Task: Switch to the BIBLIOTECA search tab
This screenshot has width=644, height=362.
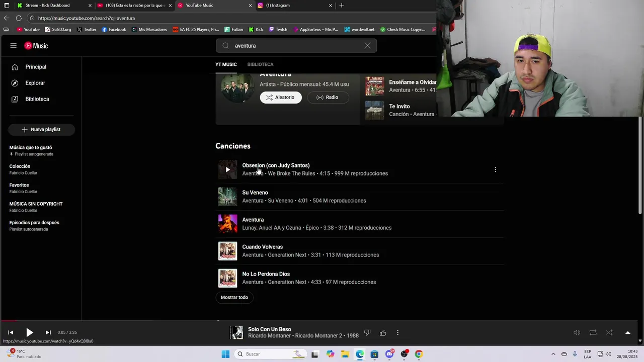Action: coord(260,64)
